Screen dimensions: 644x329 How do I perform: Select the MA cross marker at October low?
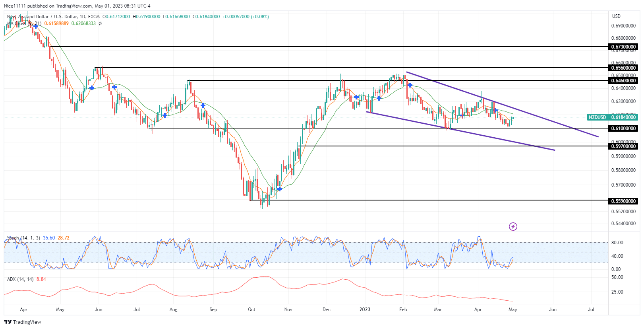[280, 189]
